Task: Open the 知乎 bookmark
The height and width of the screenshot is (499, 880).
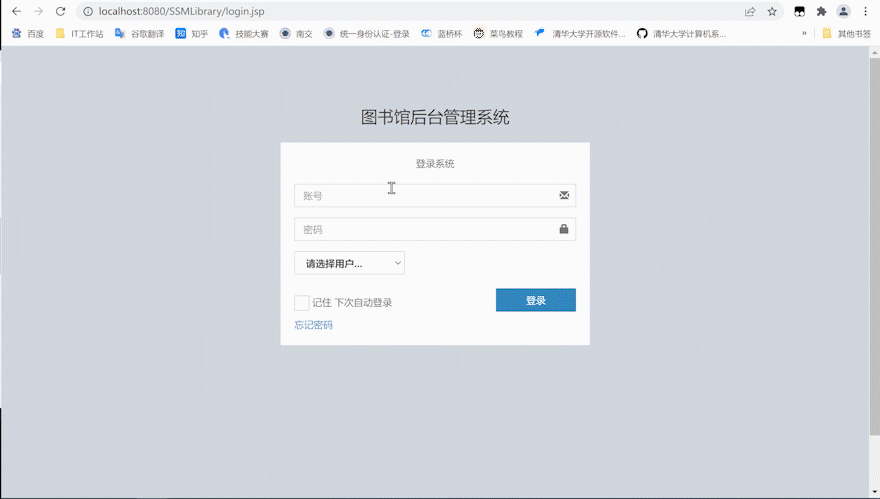Action: (x=191, y=34)
